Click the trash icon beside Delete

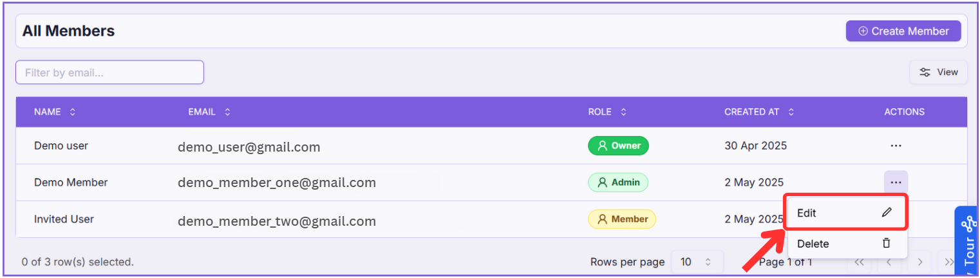click(887, 244)
